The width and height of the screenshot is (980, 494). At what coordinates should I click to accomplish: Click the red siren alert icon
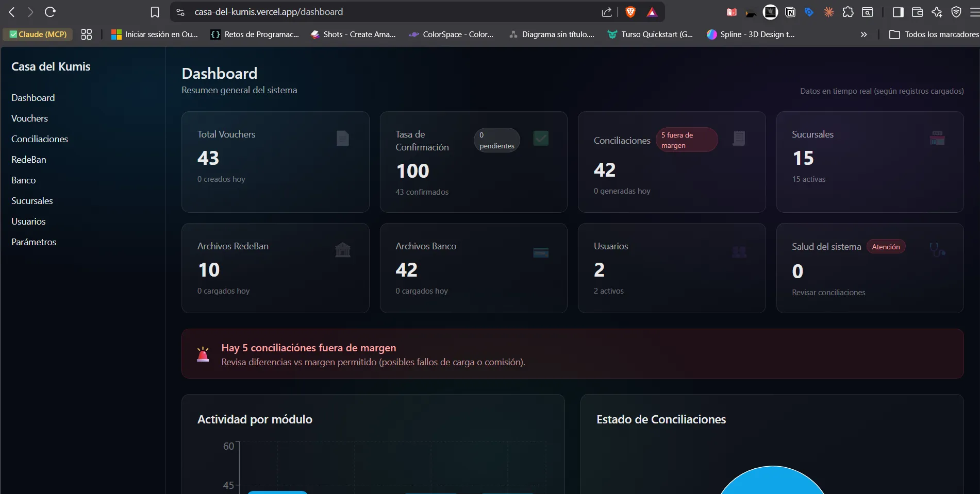tap(203, 354)
